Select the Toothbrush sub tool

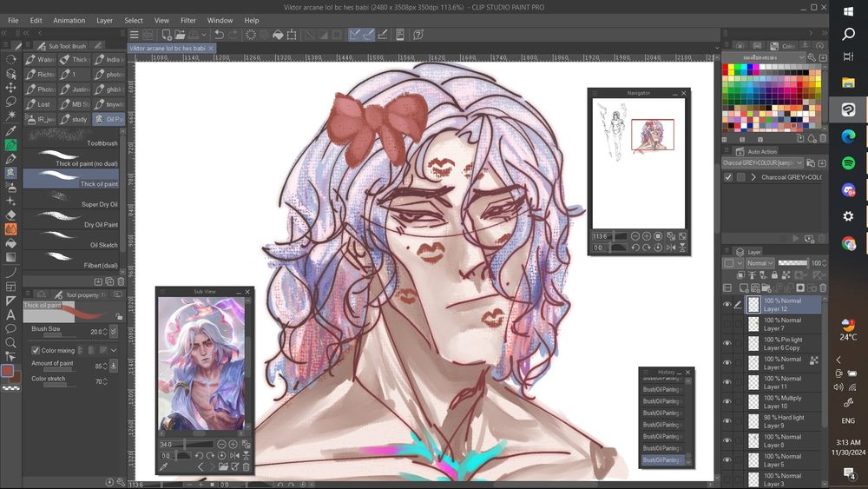[71, 138]
